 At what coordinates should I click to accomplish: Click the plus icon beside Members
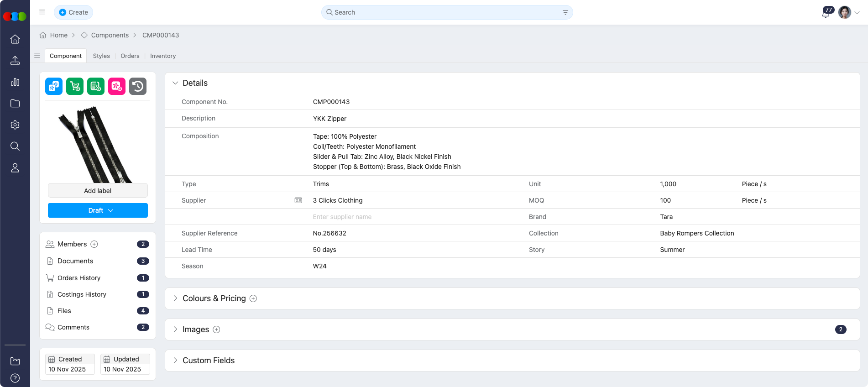coord(94,244)
